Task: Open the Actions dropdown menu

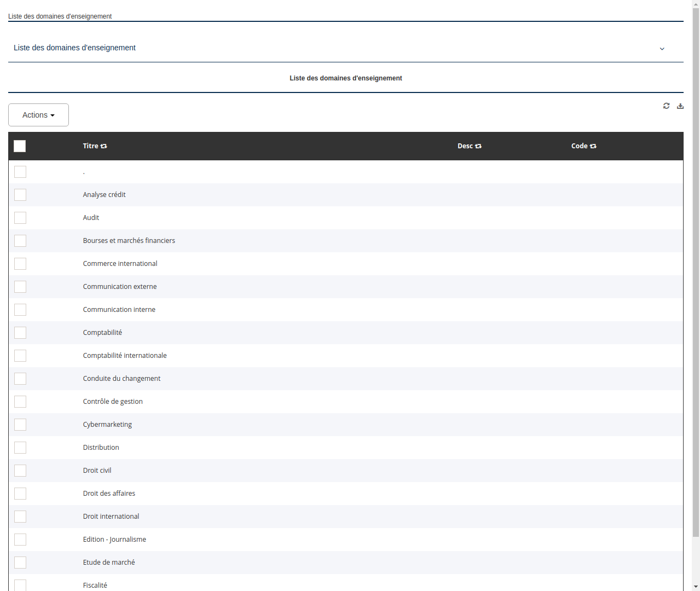Action: (x=38, y=115)
